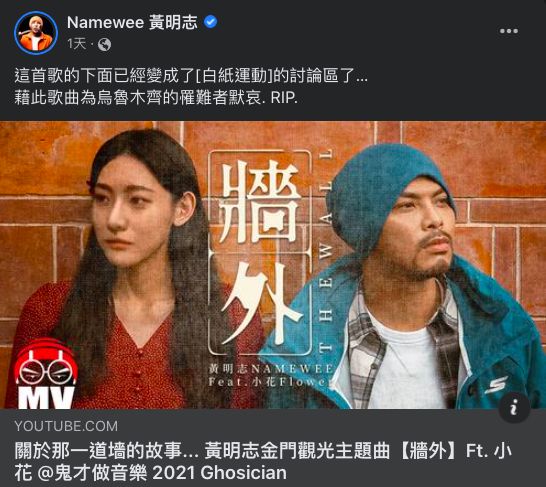546x487 pixels.
Task: Click the globe public audience icon
Action: (104, 45)
